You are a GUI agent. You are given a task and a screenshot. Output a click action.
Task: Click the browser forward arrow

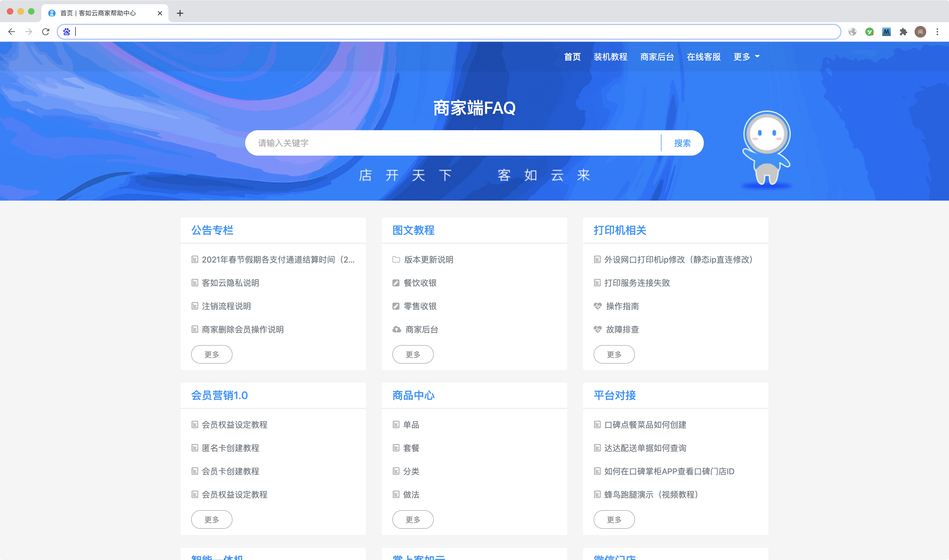coord(29,32)
